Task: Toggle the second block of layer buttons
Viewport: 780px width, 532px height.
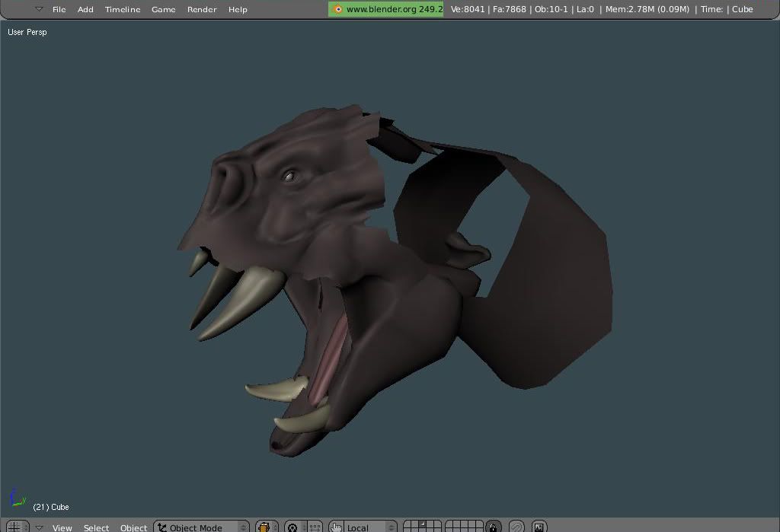Action: [464, 527]
